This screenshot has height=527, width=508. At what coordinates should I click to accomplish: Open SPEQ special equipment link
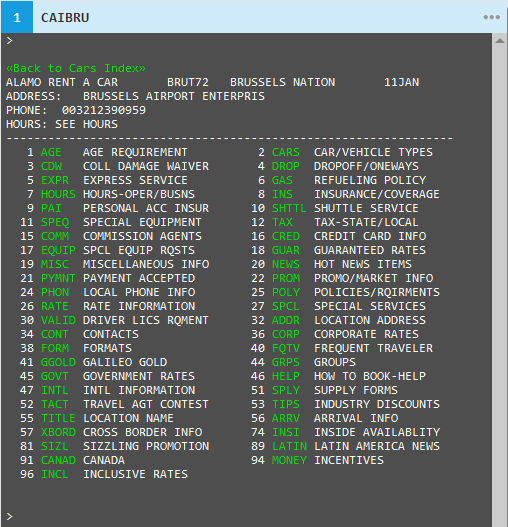pos(55,222)
